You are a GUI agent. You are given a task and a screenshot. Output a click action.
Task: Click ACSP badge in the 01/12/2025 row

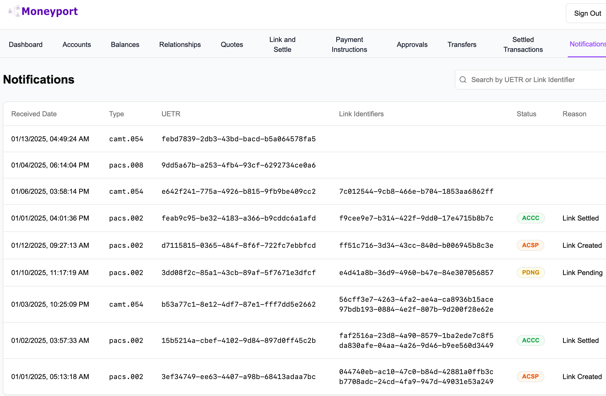(530, 245)
